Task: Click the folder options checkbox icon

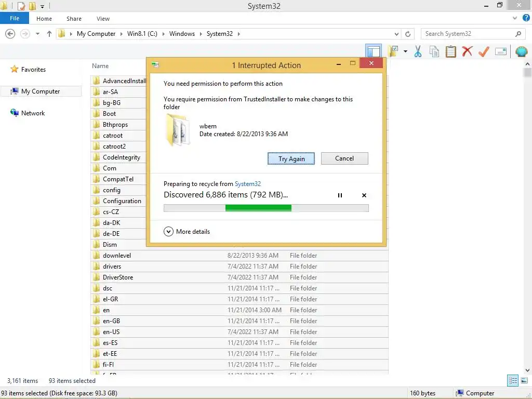Action: click(x=393, y=51)
